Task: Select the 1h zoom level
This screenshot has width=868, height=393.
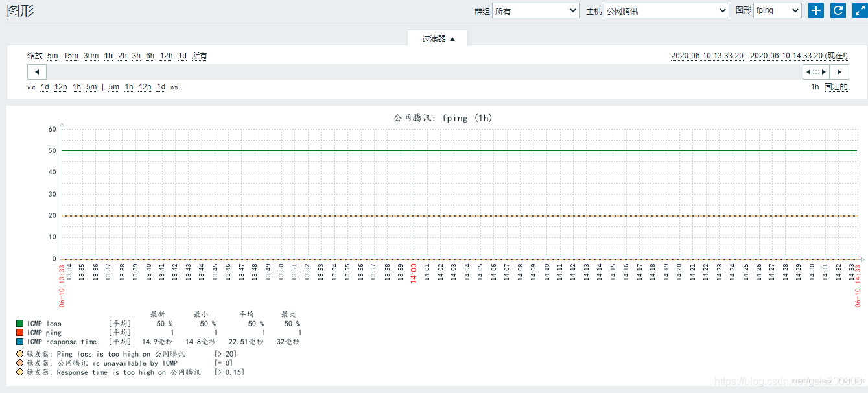Action: click(108, 56)
